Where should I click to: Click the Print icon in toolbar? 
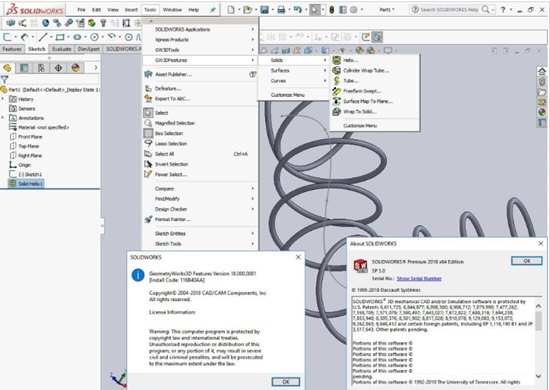tap(281, 10)
